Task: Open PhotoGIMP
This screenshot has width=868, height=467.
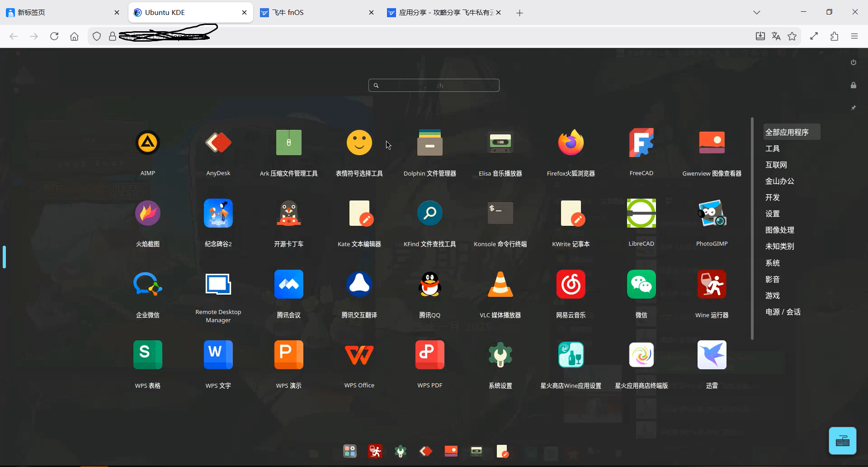Action: (x=712, y=214)
